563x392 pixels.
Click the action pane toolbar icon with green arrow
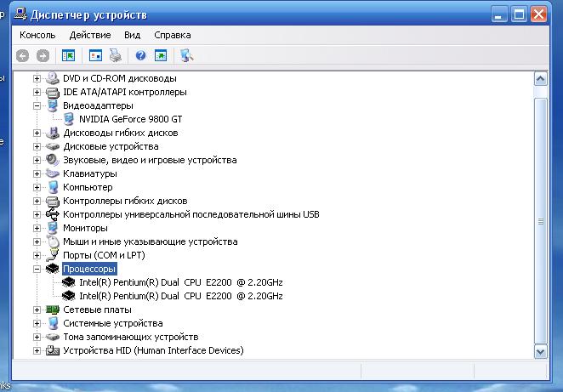[x=161, y=55]
